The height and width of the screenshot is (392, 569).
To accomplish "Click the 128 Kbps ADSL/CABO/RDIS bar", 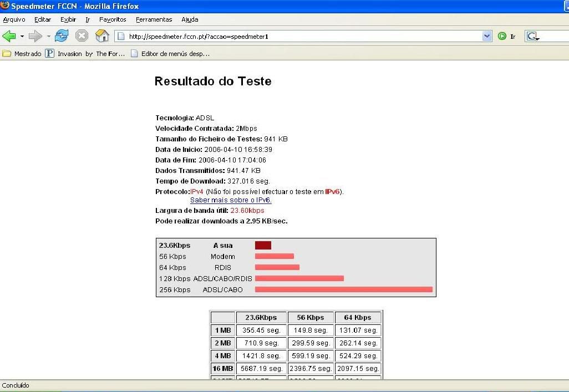I will click(299, 278).
